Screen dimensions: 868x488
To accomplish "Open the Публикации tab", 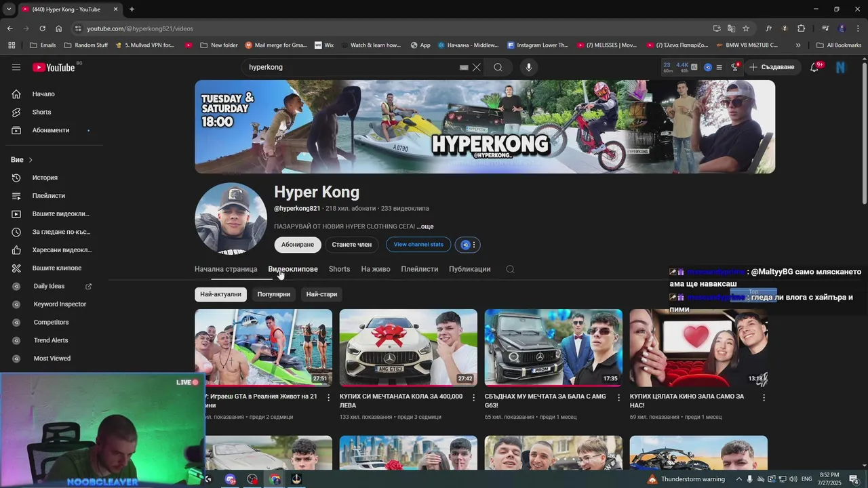I will (469, 269).
